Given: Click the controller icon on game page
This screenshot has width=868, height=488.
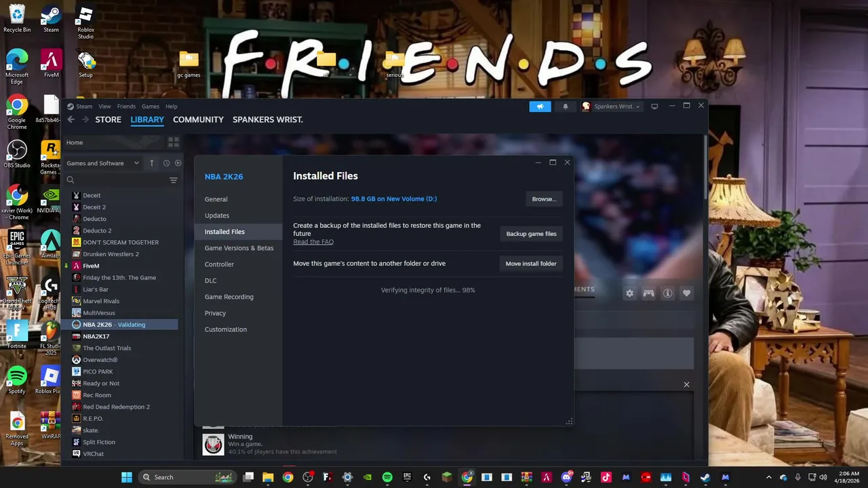Looking at the screenshot, I should [649, 293].
